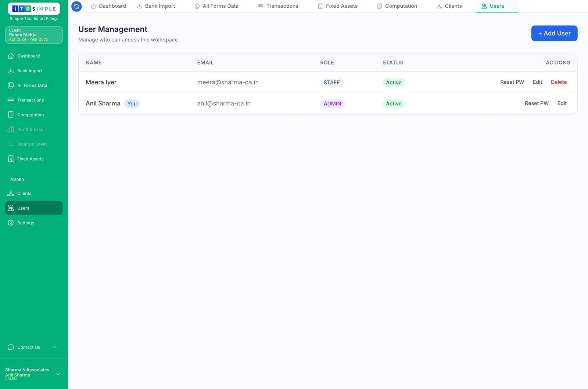
Task: Click the Add User button
Action: [x=554, y=33]
